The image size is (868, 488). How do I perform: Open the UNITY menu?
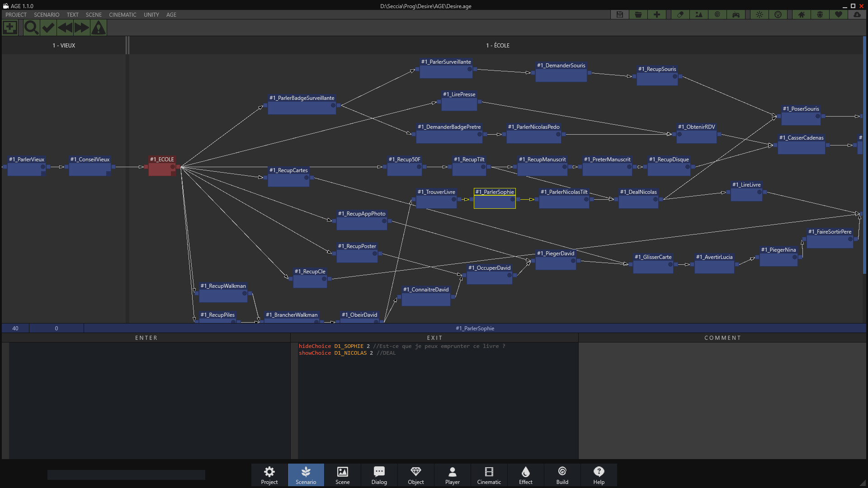(x=151, y=14)
